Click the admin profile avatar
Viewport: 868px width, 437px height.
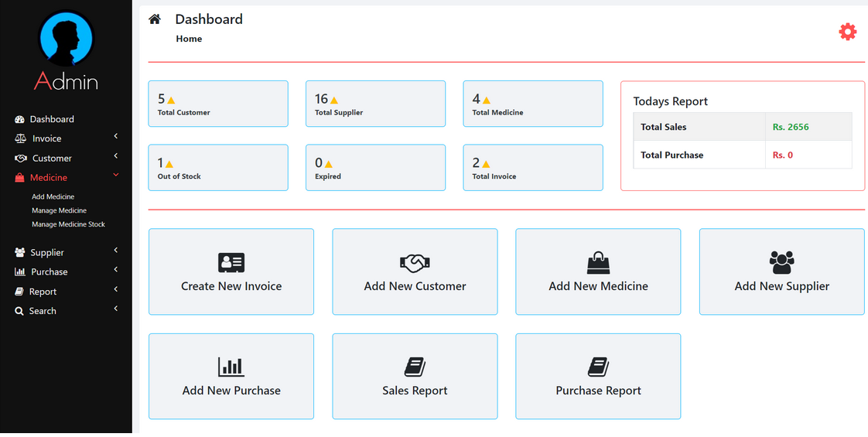[x=66, y=39]
